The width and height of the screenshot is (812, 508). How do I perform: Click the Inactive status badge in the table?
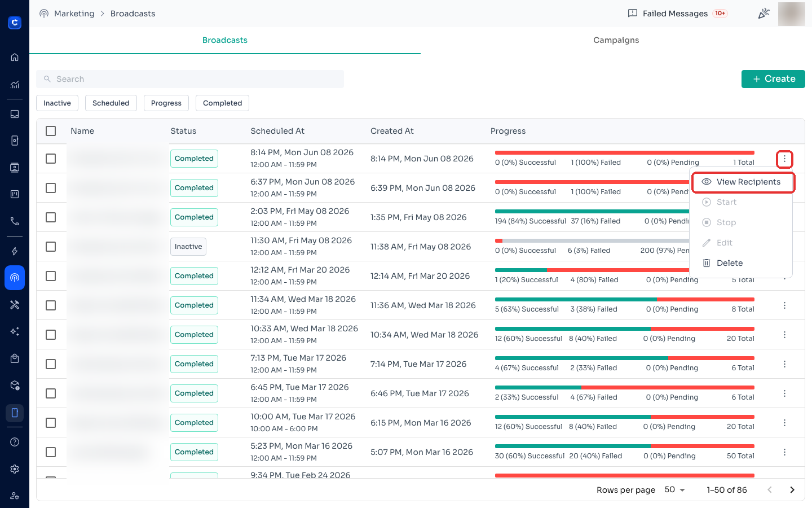pos(188,247)
